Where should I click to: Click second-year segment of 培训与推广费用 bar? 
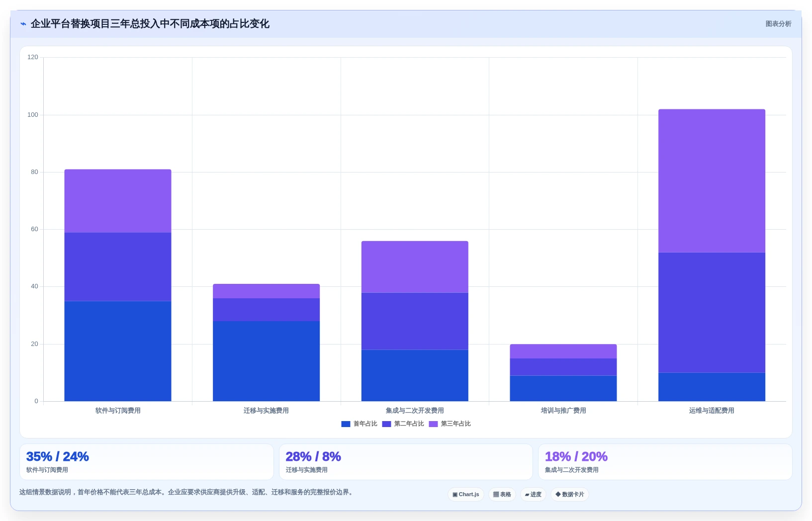tap(563, 367)
